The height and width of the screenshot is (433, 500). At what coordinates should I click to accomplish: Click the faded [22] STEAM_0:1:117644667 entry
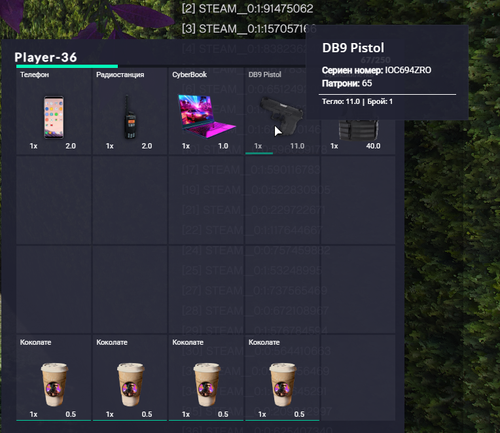pyautogui.click(x=252, y=230)
